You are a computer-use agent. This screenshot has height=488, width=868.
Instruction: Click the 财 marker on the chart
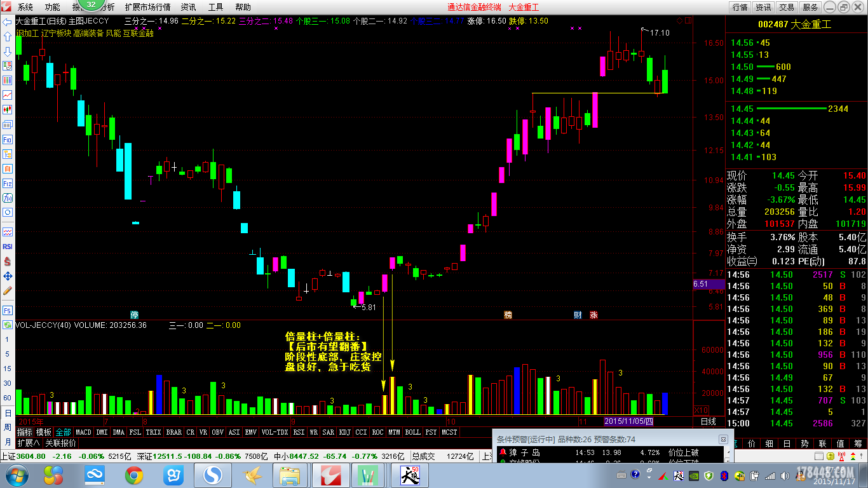point(578,315)
